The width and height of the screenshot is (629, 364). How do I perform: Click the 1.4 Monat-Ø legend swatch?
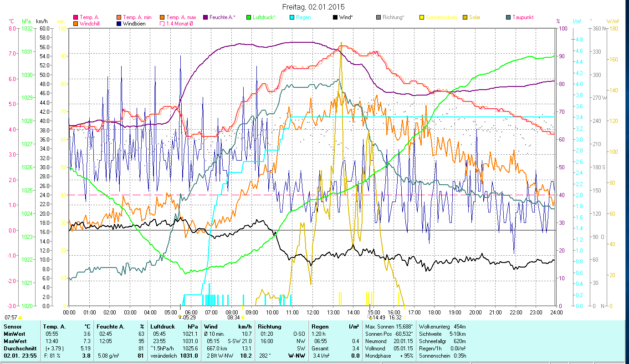tap(163, 23)
